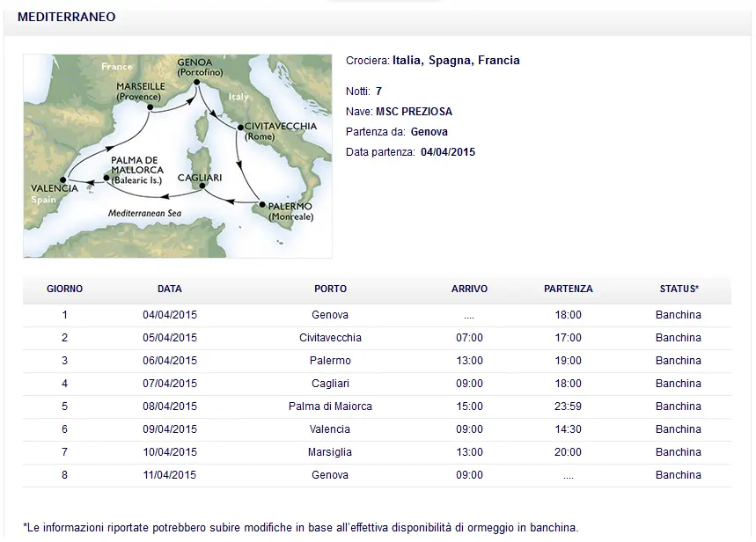Click departure time 20:00 for Marsiglia
The image size is (756, 542).
click(568, 452)
